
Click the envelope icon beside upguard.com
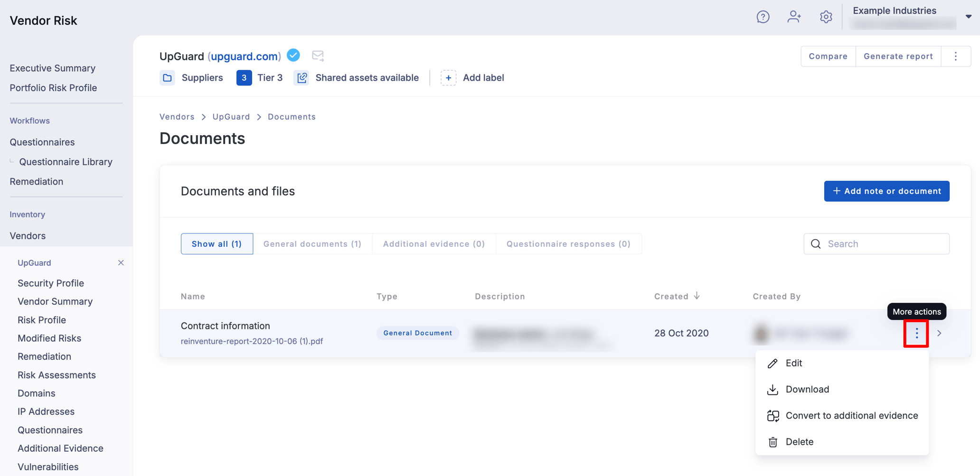(x=318, y=56)
